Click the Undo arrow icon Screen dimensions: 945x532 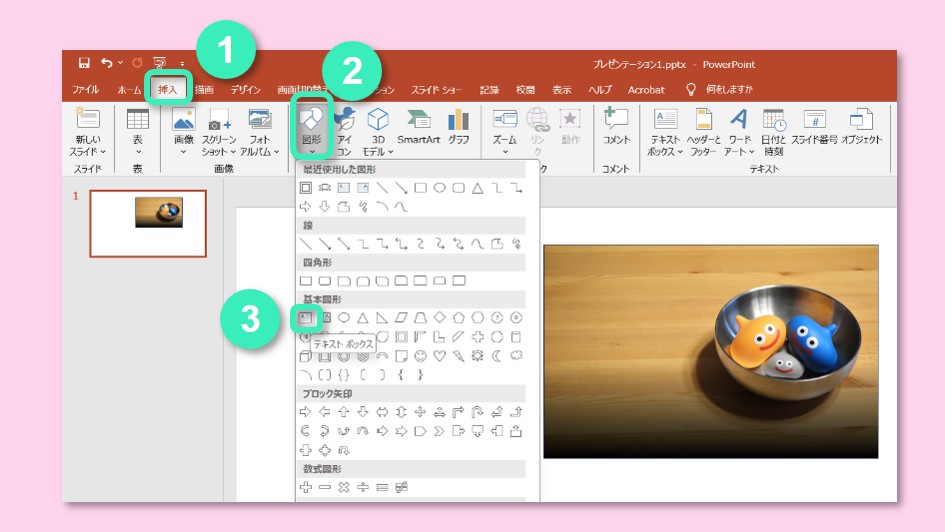tap(107, 63)
